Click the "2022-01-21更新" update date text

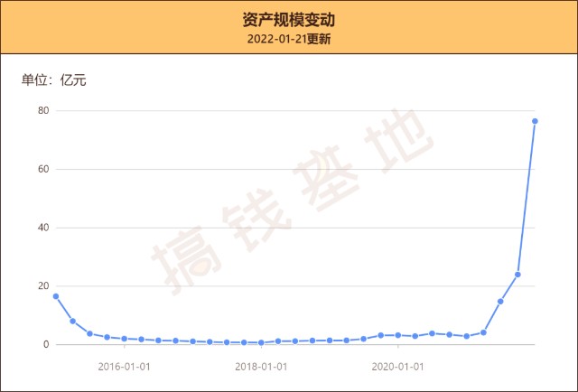288,39
